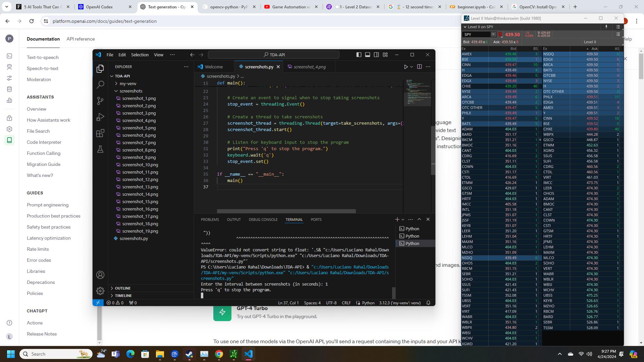Viewport: 644px width, 362px height.
Task: Open the VS Code Explorer view
Action: (100, 69)
